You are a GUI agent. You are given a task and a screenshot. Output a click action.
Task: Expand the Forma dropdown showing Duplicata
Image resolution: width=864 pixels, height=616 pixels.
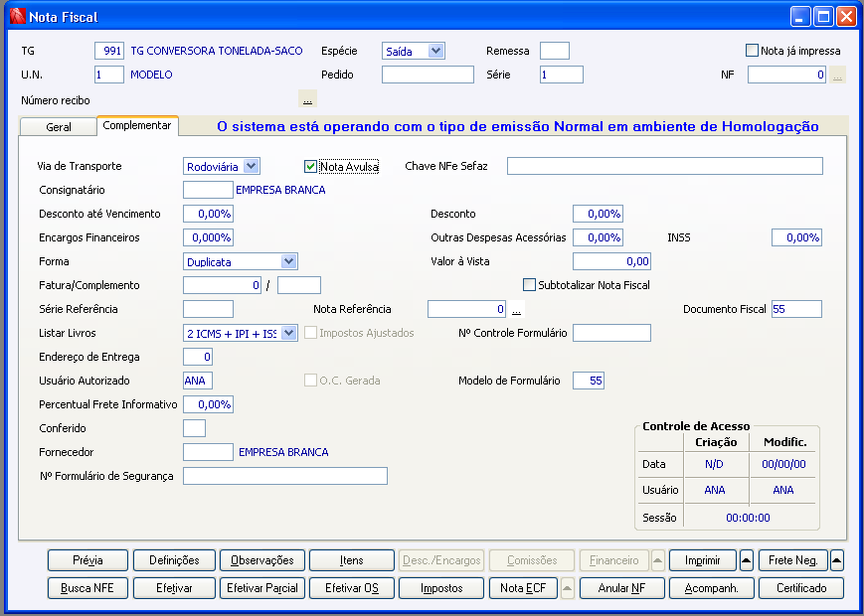[x=241, y=261]
